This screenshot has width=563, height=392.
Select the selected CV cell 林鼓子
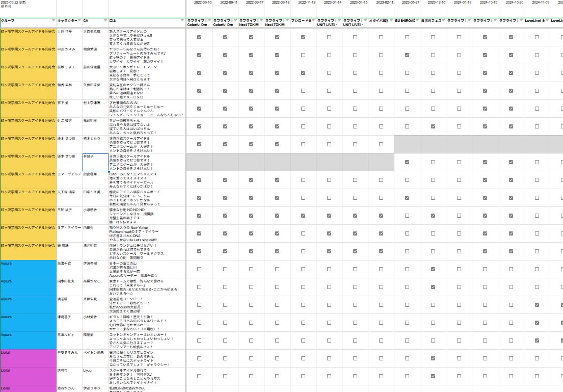(95, 163)
